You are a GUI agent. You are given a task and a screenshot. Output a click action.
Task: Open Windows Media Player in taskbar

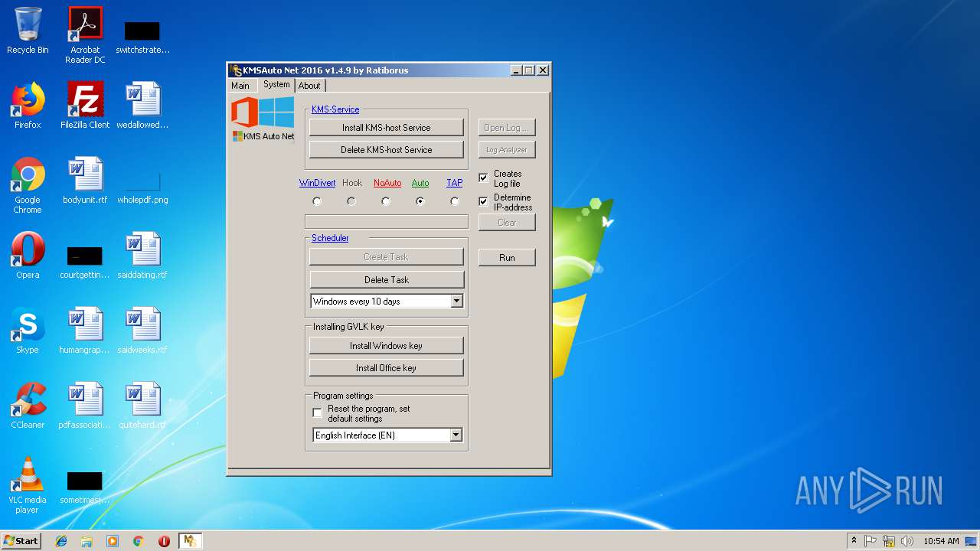pos(113,541)
